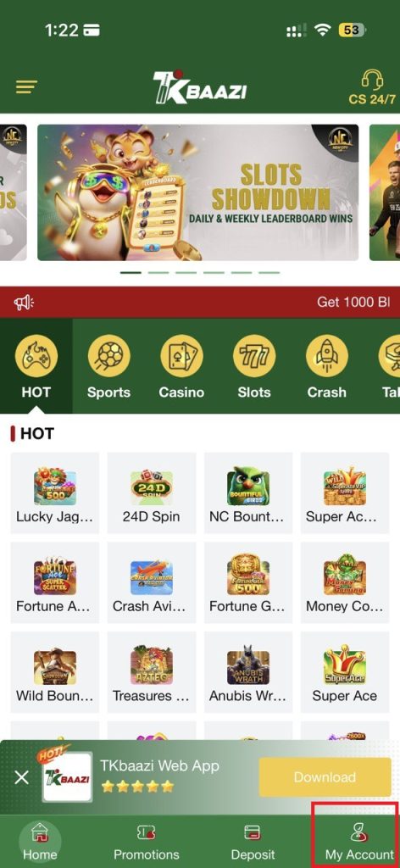Open the Crash Aviator game tile
Image resolution: width=400 pixels, height=868 pixels.
pyautogui.click(x=151, y=582)
